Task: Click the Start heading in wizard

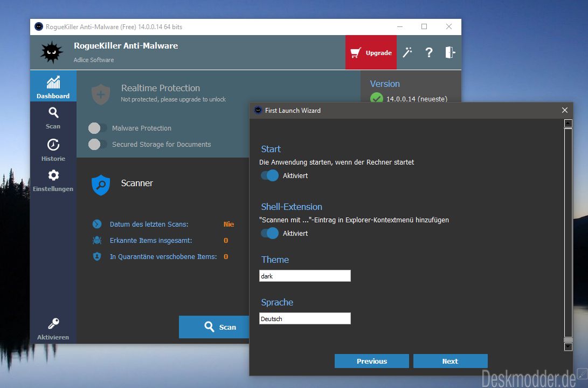Action: [x=271, y=149]
